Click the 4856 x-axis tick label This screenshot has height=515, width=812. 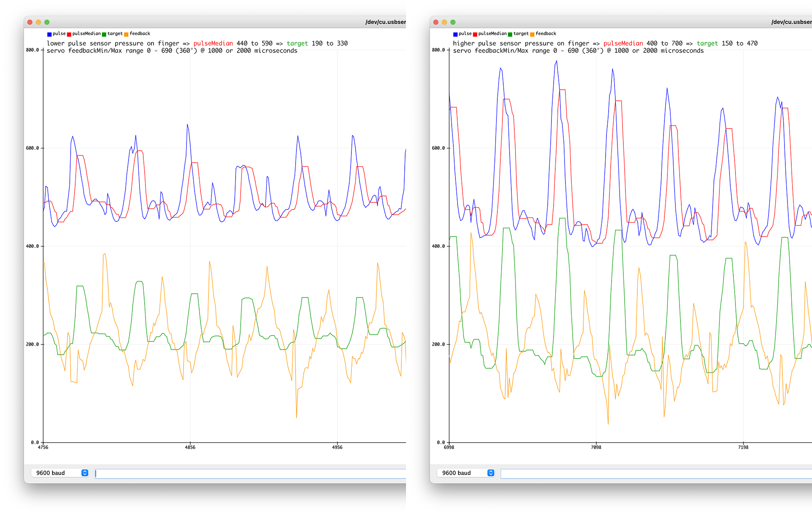190,447
